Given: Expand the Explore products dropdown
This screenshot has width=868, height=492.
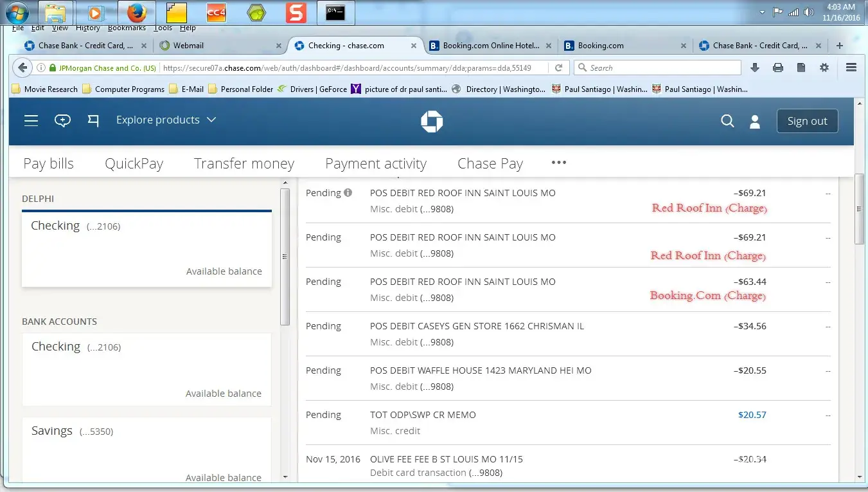Looking at the screenshot, I should pos(166,120).
